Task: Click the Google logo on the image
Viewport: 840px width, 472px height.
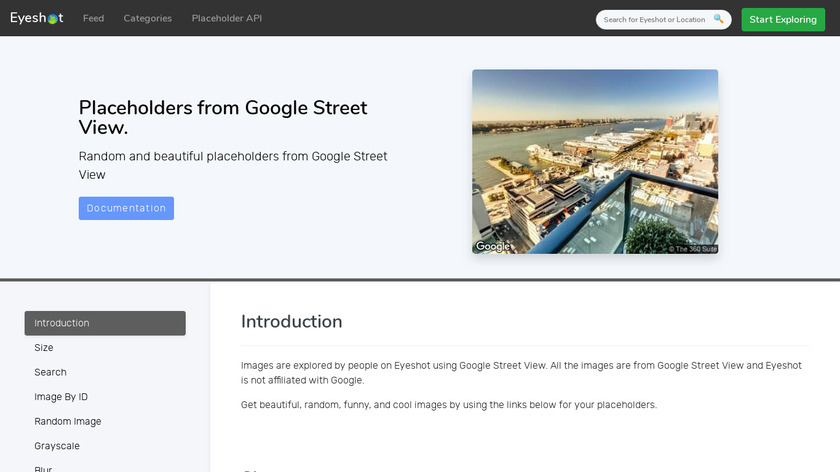Action: (493, 246)
